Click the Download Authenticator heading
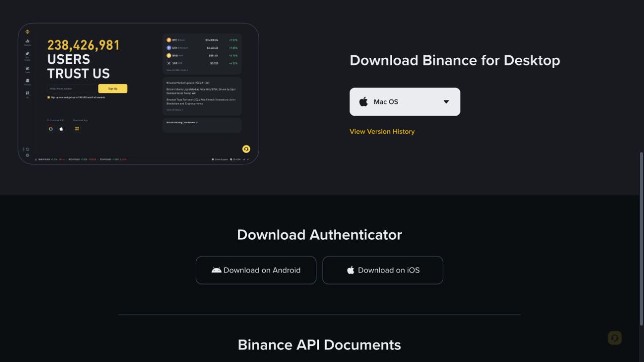 319,235
